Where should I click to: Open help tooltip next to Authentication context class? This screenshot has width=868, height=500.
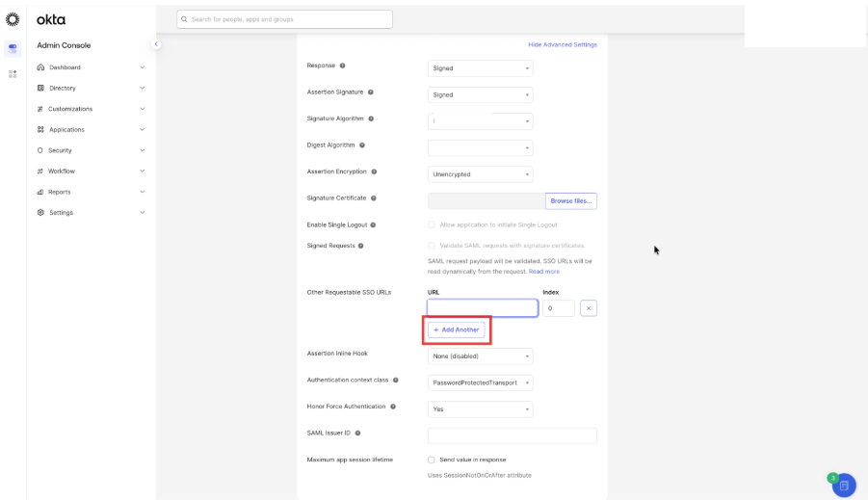click(x=396, y=381)
